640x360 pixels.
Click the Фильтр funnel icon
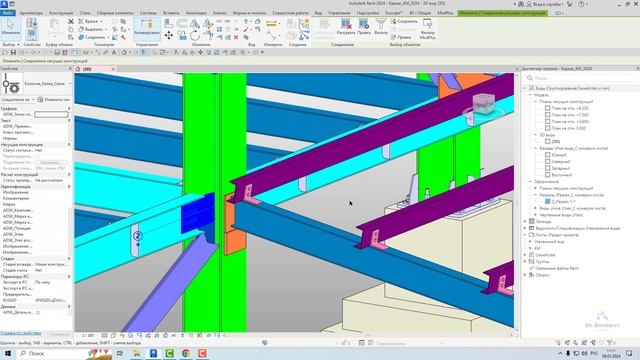point(381,27)
